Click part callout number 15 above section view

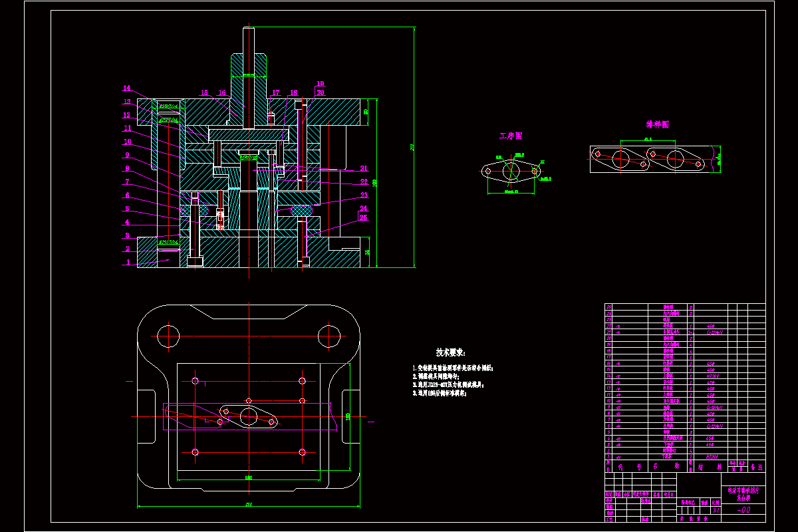204,93
